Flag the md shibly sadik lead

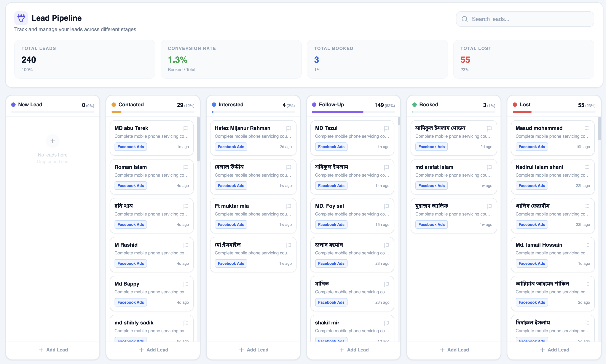pyautogui.click(x=186, y=323)
